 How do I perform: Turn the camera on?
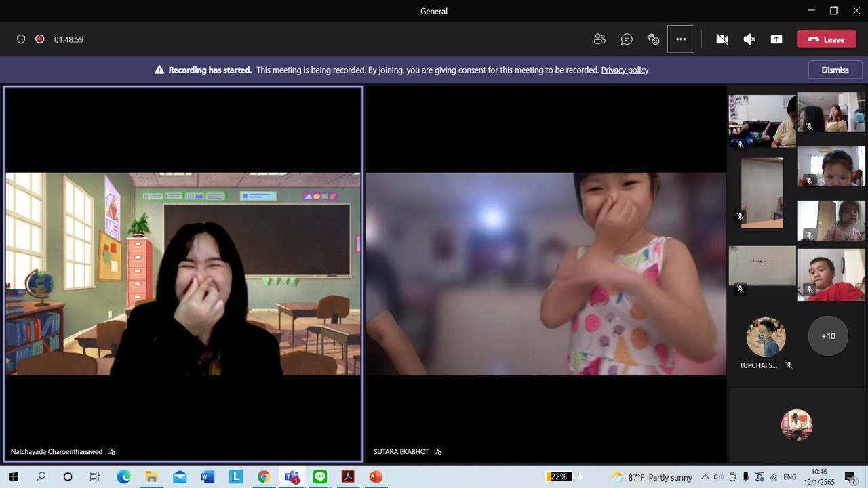tap(722, 39)
